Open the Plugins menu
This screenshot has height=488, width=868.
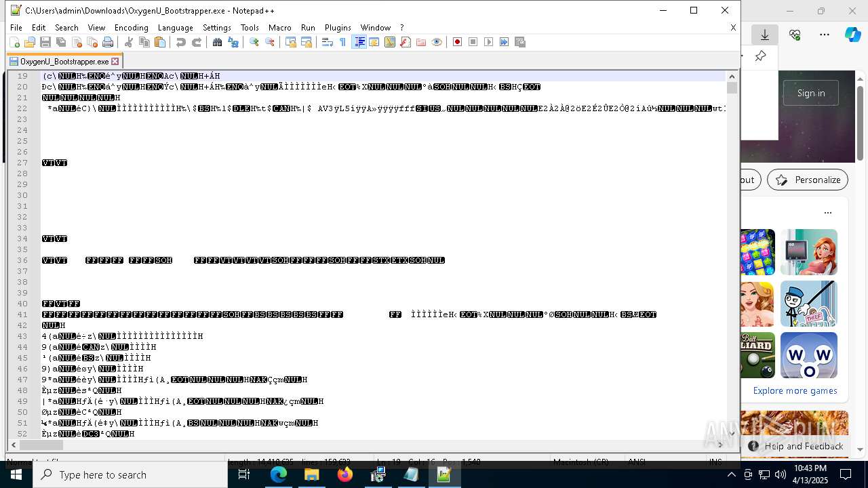coord(338,28)
